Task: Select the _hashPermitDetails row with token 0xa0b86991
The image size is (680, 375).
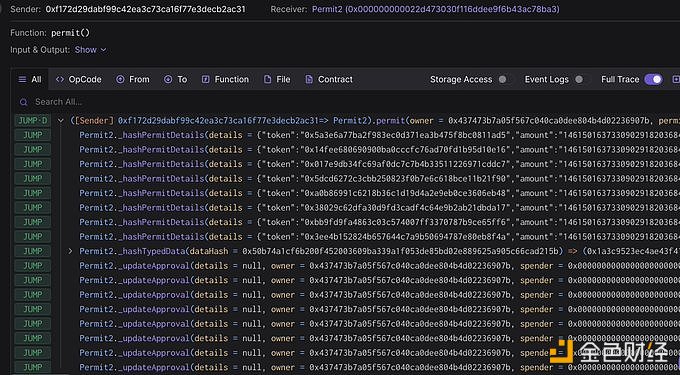Action: click(x=379, y=193)
